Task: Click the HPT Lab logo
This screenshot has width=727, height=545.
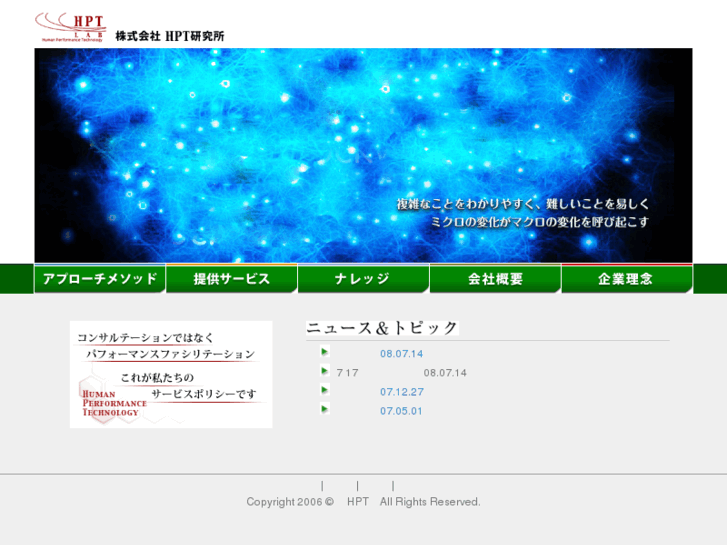Action: pos(70,27)
